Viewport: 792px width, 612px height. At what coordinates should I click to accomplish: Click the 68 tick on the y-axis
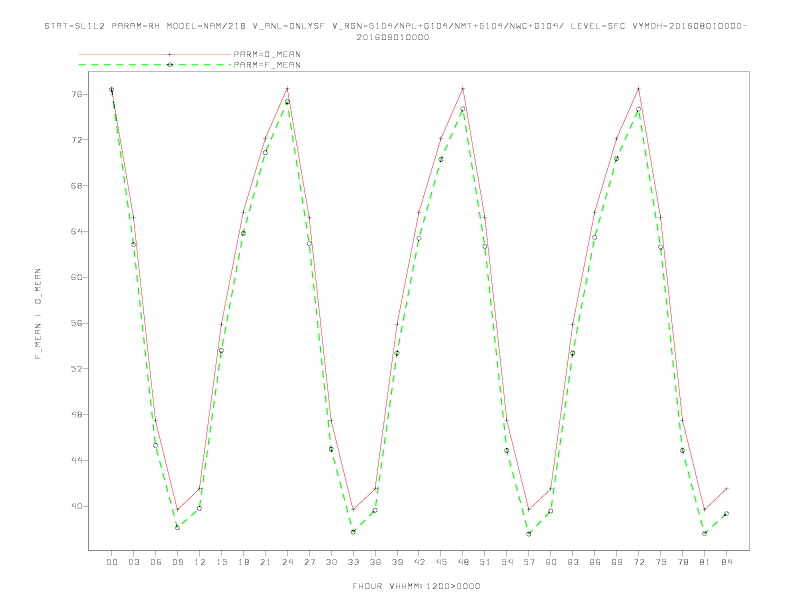pyautogui.click(x=77, y=186)
